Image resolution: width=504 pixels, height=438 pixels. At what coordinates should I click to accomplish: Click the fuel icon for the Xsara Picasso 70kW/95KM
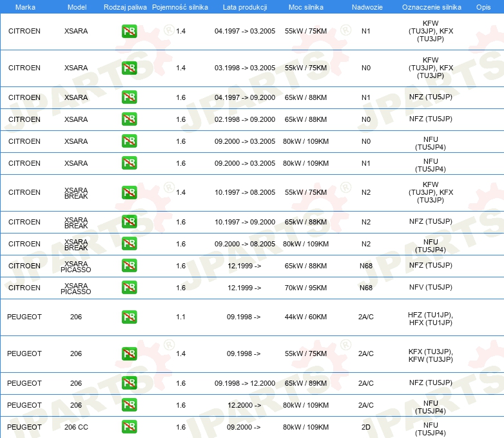(x=129, y=288)
